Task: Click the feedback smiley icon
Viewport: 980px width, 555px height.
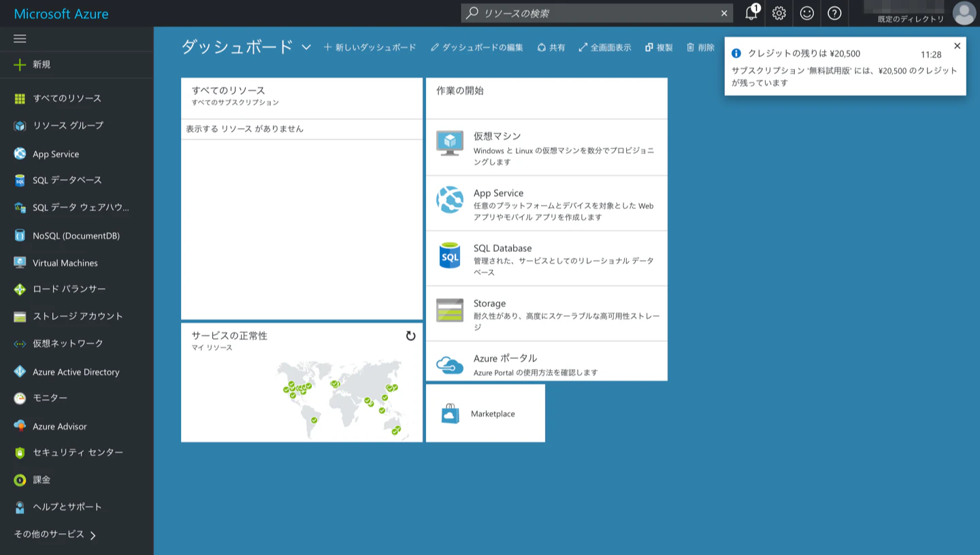Action: tap(806, 13)
